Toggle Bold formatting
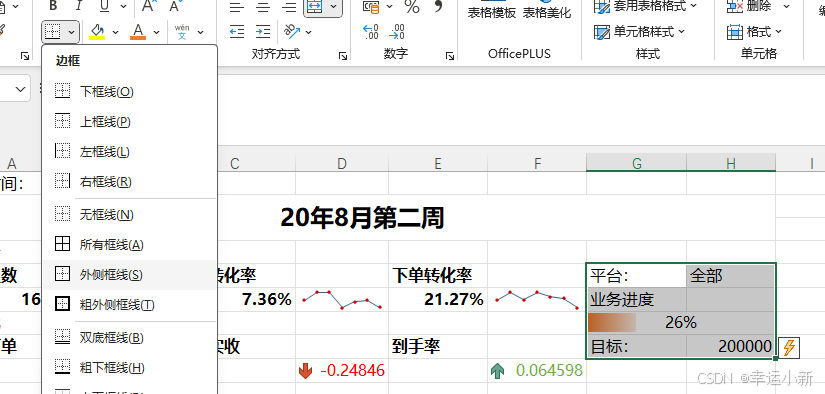The image size is (825, 394). pos(53,6)
